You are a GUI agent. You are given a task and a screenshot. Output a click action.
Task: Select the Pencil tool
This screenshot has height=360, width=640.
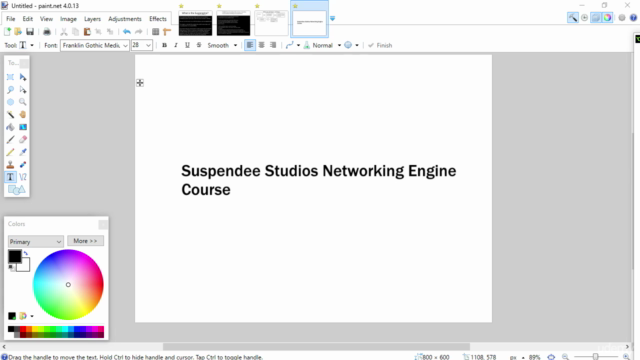(x=11, y=152)
